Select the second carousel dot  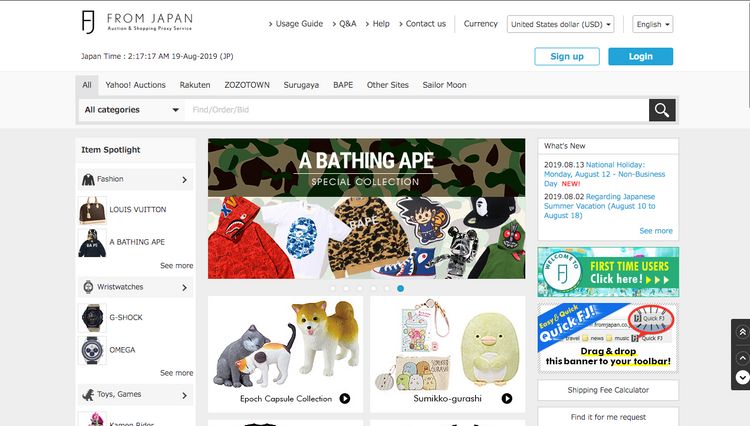point(346,288)
